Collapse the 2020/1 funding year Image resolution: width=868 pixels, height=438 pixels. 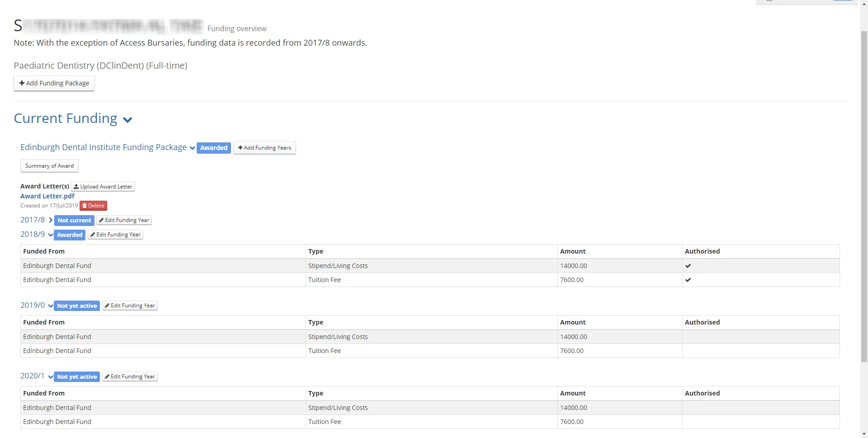click(x=50, y=377)
